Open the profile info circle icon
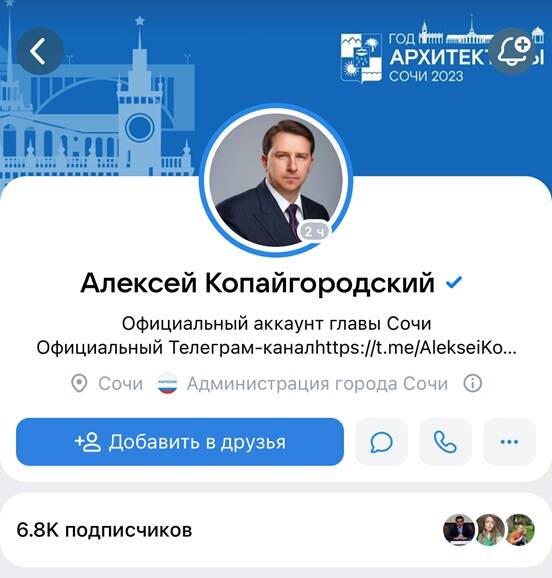This screenshot has height=578, width=552. 472,383
